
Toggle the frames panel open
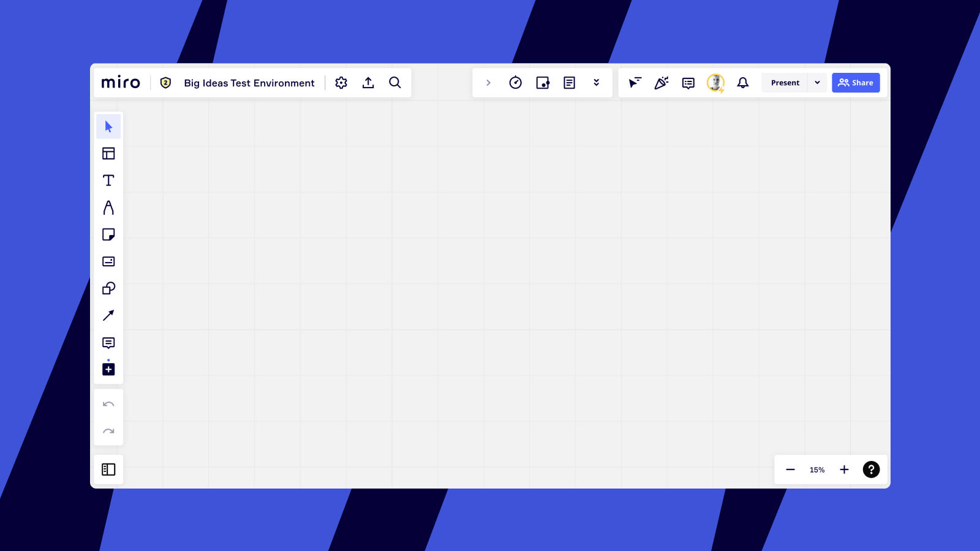(108, 469)
